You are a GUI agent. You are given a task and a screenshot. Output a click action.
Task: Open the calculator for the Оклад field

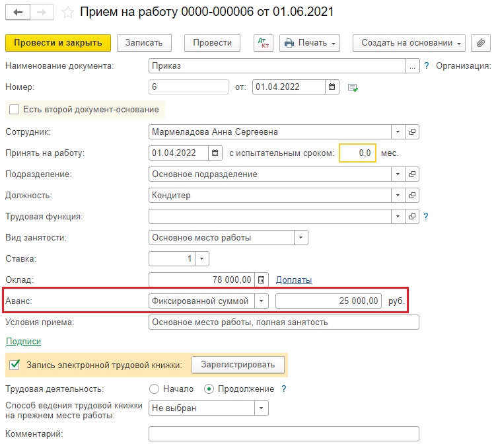pyautogui.click(x=261, y=280)
